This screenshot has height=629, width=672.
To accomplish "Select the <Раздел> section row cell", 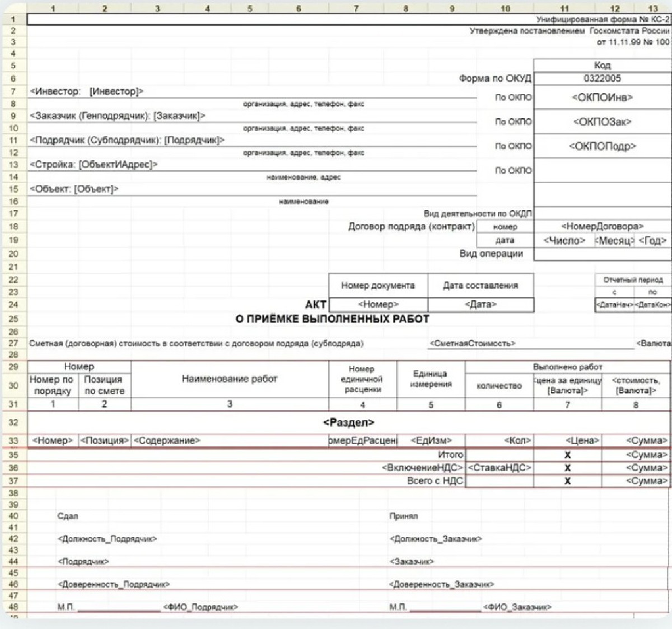I will 348,422.
